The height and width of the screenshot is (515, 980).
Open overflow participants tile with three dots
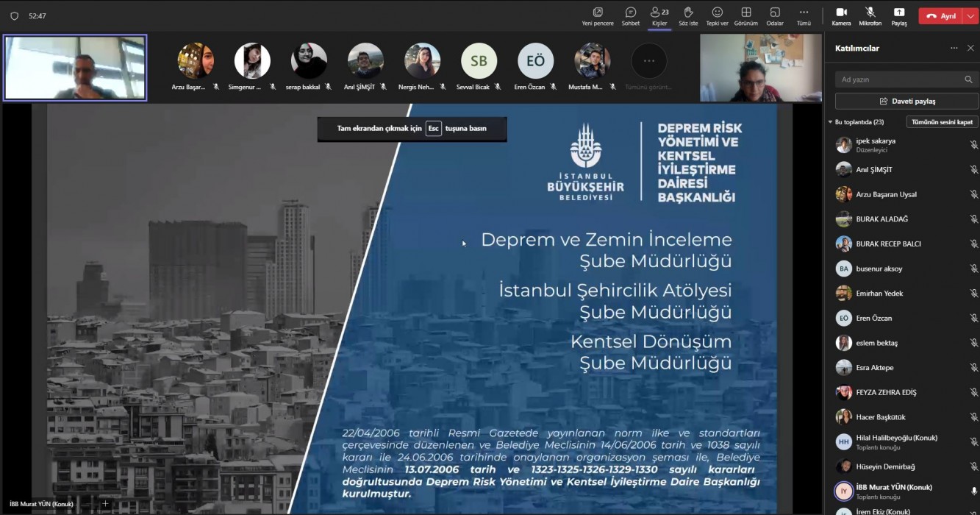648,62
